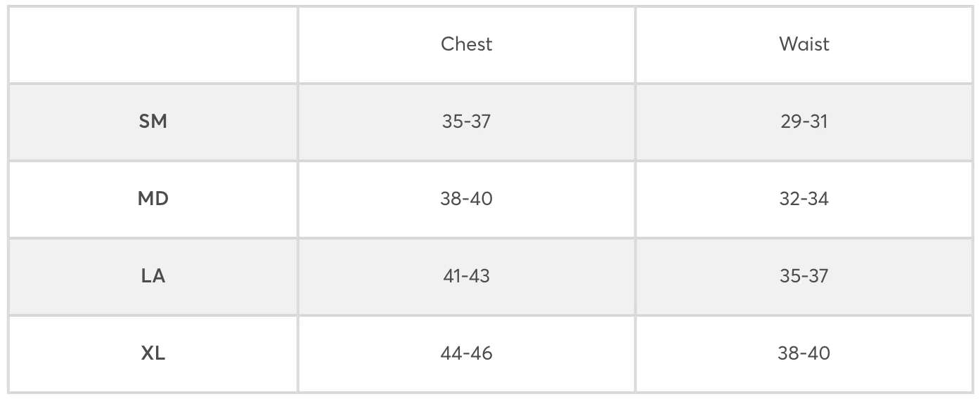
Task: Select the chest cell in the XL row
Action: [467, 354]
